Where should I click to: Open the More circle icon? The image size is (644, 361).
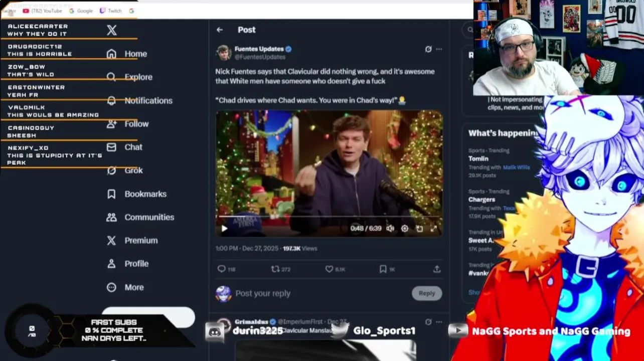point(111,287)
